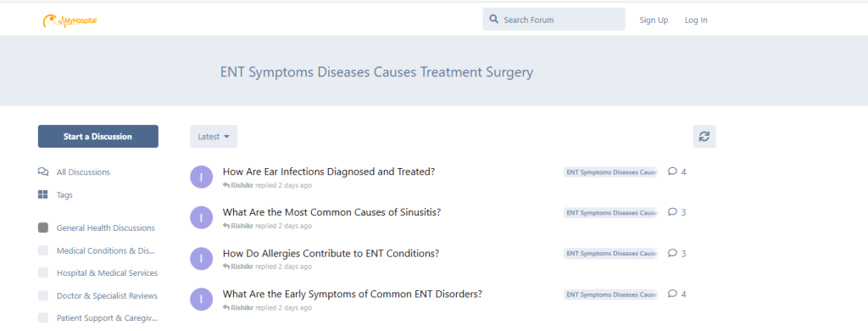
Task: Click the Tags grid icon
Action: click(43, 194)
